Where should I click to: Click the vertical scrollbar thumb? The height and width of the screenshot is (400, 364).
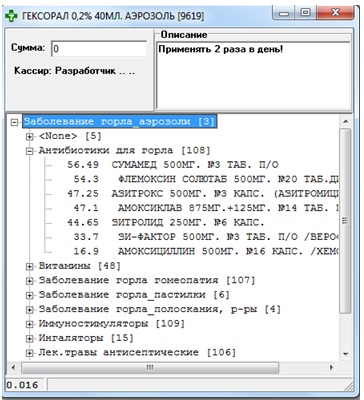click(x=345, y=220)
